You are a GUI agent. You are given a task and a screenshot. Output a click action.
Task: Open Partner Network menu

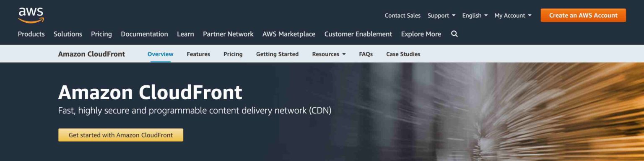[x=228, y=34]
